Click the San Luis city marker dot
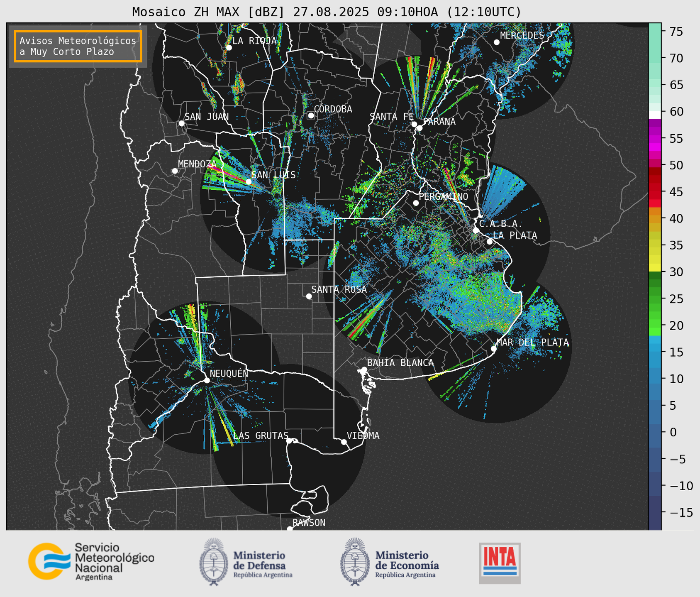 pos(248,181)
